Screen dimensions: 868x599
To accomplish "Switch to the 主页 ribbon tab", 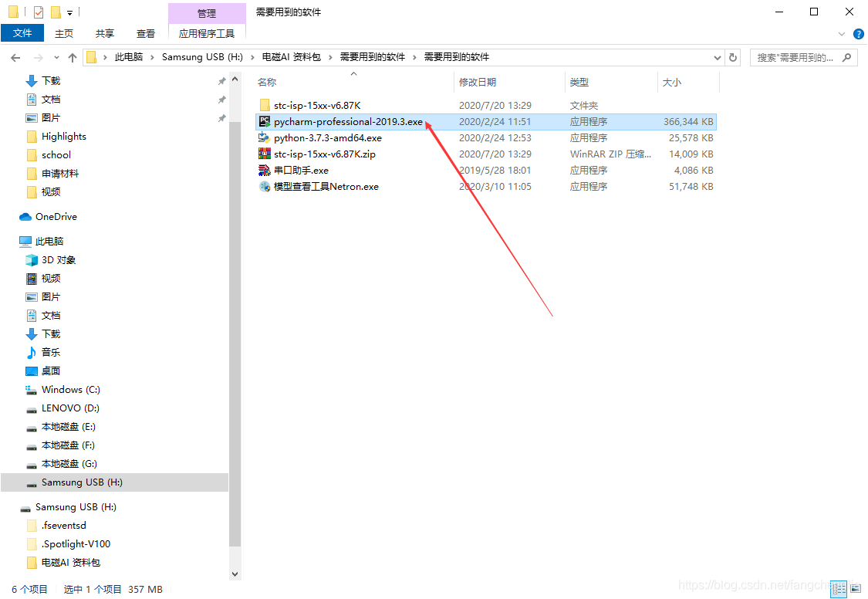I will (64, 34).
